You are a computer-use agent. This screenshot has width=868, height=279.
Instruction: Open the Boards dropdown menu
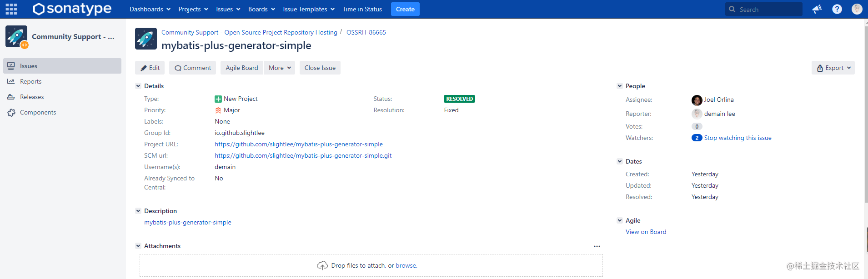coord(261,9)
